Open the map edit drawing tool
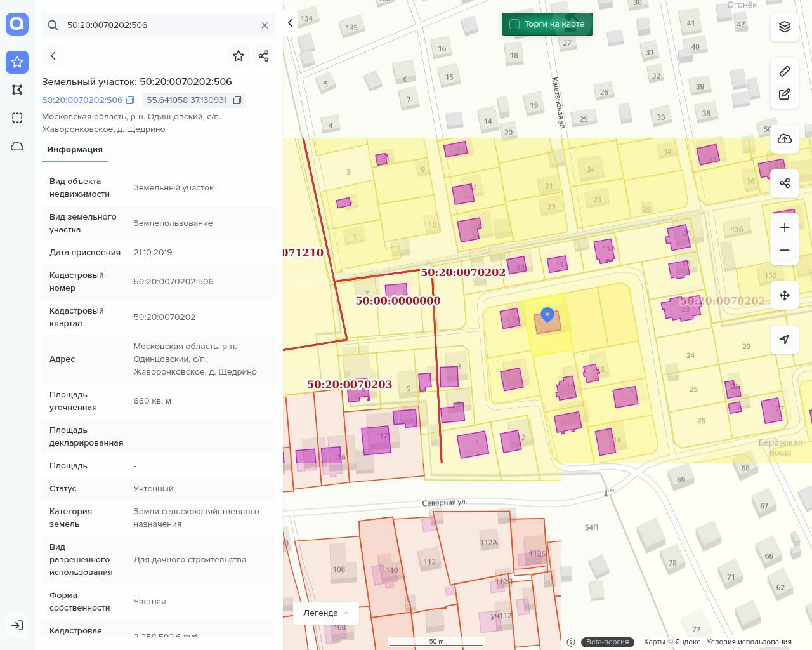 coord(785,95)
